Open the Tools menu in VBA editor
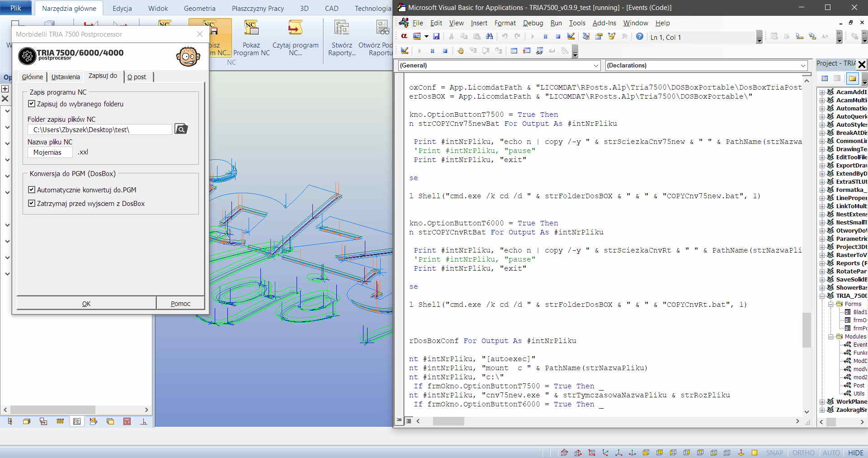 [577, 23]
